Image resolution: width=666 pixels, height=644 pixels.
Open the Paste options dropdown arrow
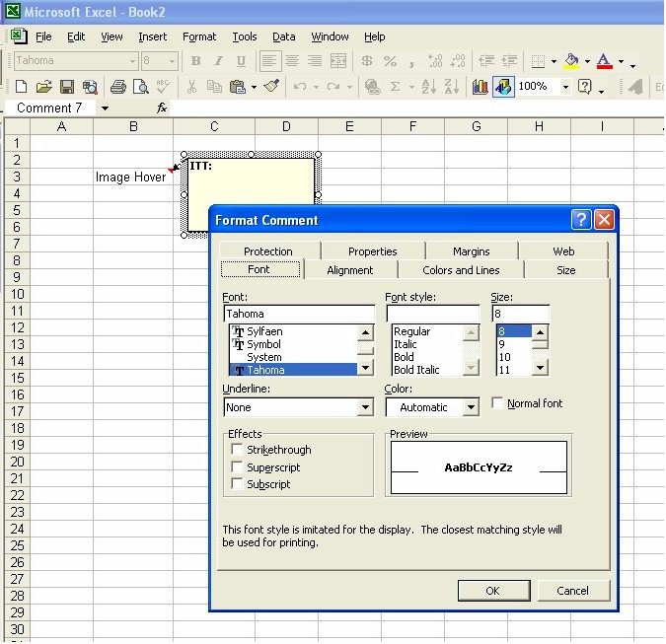tap(254, 87)
